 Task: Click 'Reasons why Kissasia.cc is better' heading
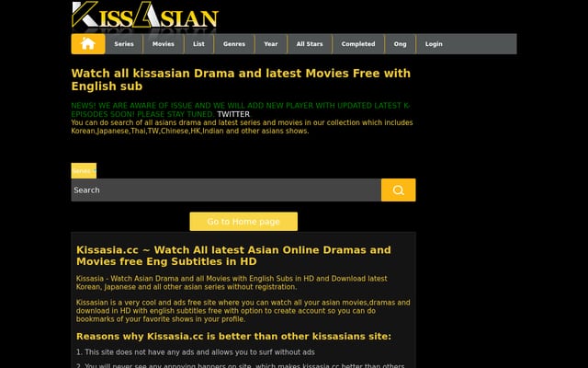[x=233, y=337]
